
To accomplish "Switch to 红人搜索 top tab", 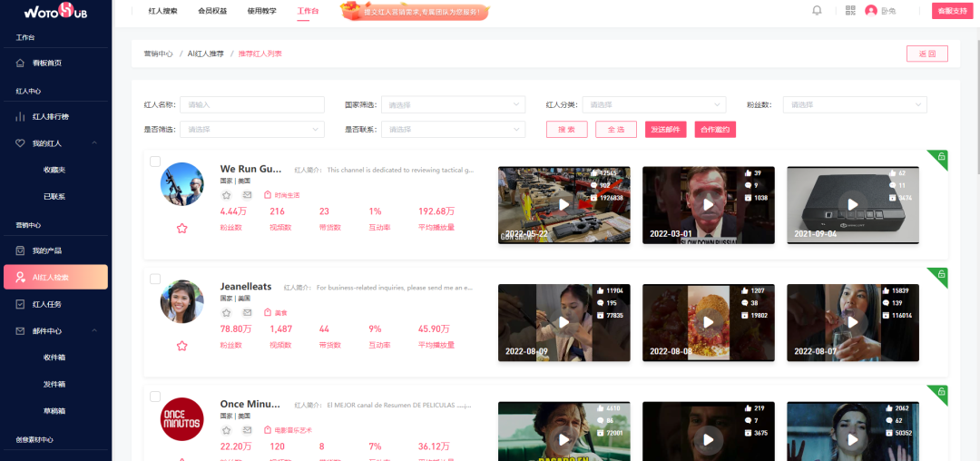I will click(x=163, y=11).
